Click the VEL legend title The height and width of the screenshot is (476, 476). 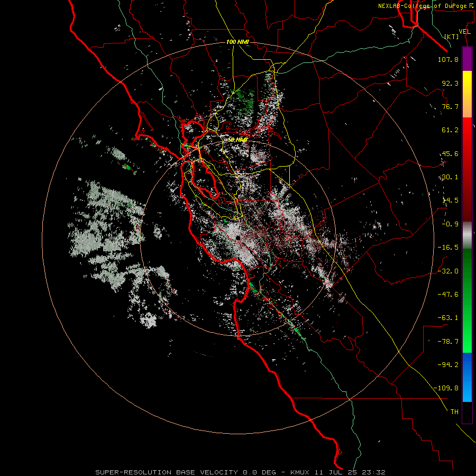(x=464, y=32)
